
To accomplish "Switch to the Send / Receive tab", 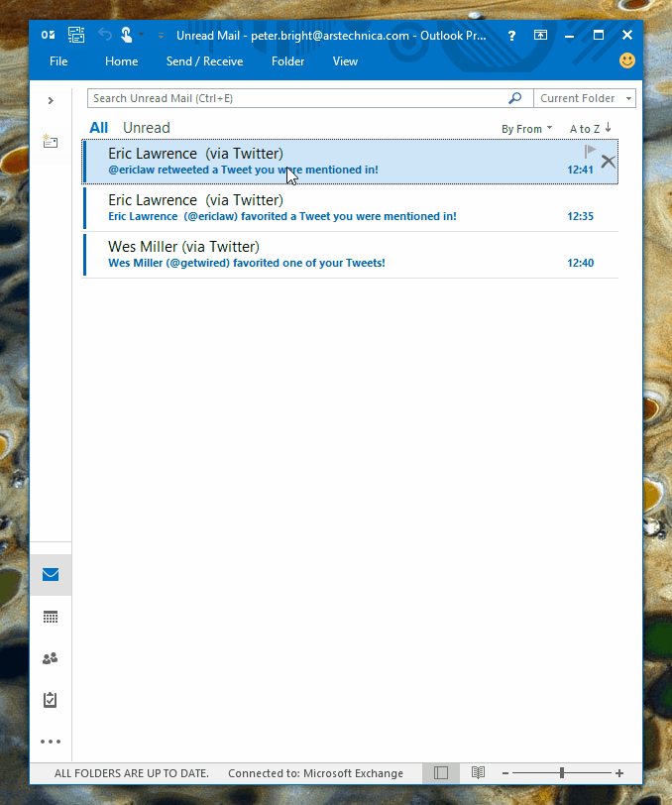I will 205,61.
